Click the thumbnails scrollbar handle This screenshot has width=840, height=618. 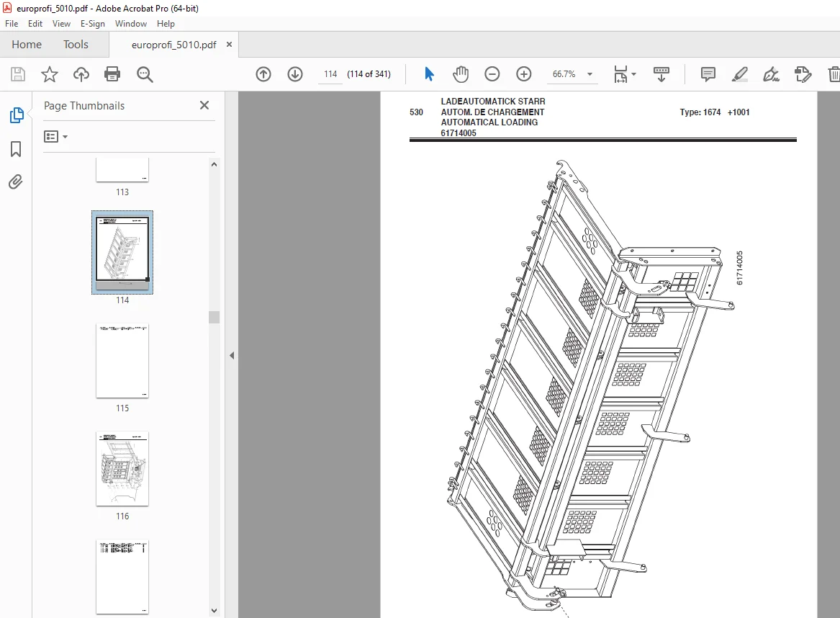coord(214,317)
